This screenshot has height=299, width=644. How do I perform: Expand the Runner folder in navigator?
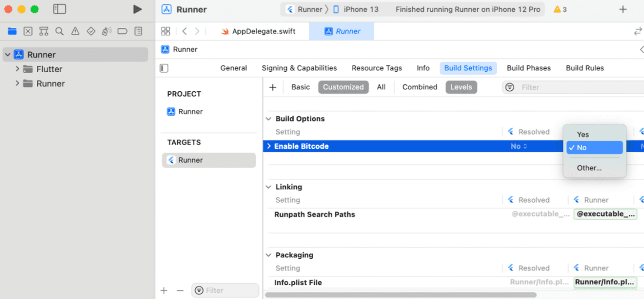click(x=17, y=83)
